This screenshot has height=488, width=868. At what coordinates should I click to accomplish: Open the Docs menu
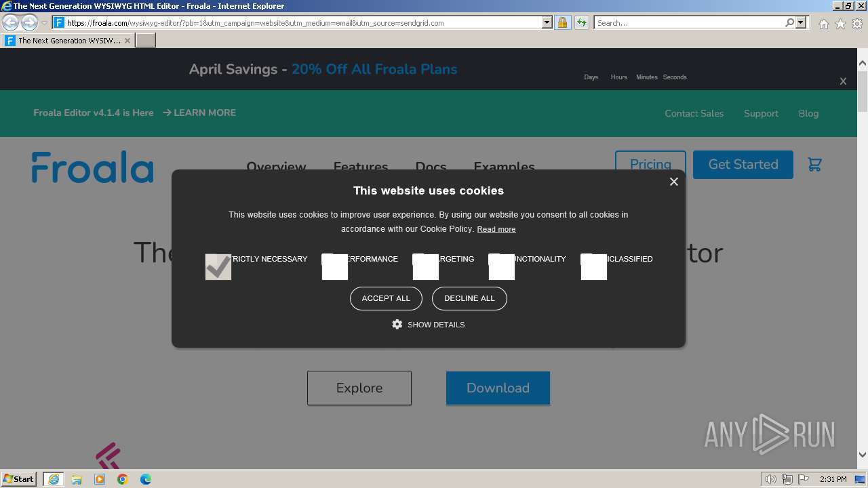point(431,167)
